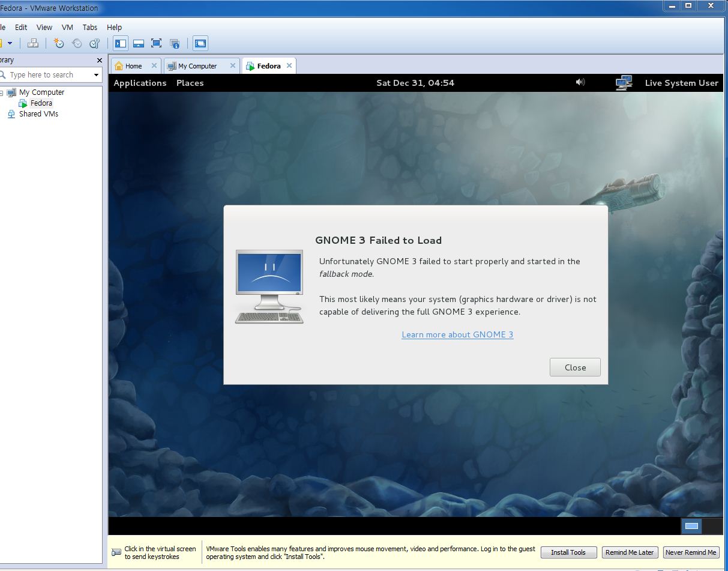Open the View menu
728x571 pixels.
[44, 27]
